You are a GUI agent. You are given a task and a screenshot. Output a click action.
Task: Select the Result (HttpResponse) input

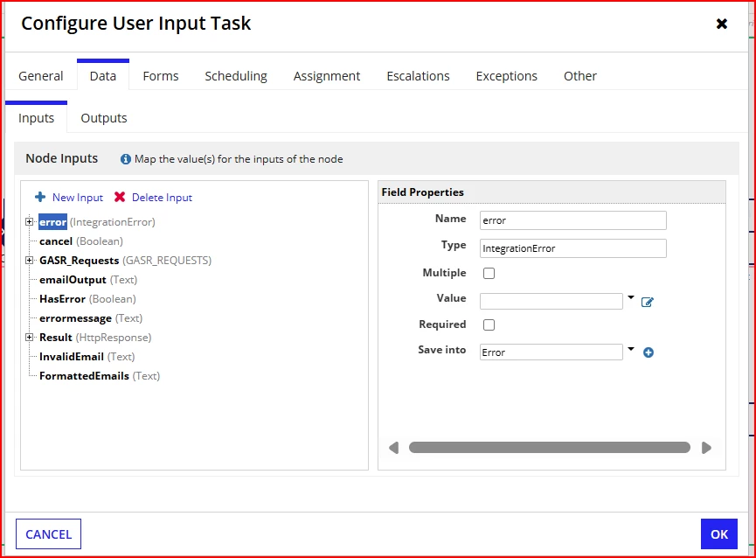point(95,338)
